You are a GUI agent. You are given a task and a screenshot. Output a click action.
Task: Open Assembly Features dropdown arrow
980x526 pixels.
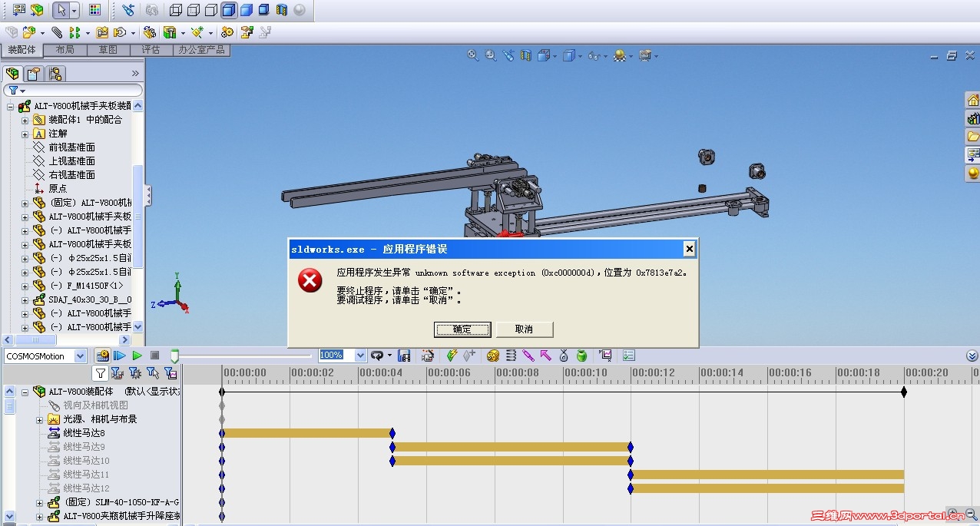[182, 33]
